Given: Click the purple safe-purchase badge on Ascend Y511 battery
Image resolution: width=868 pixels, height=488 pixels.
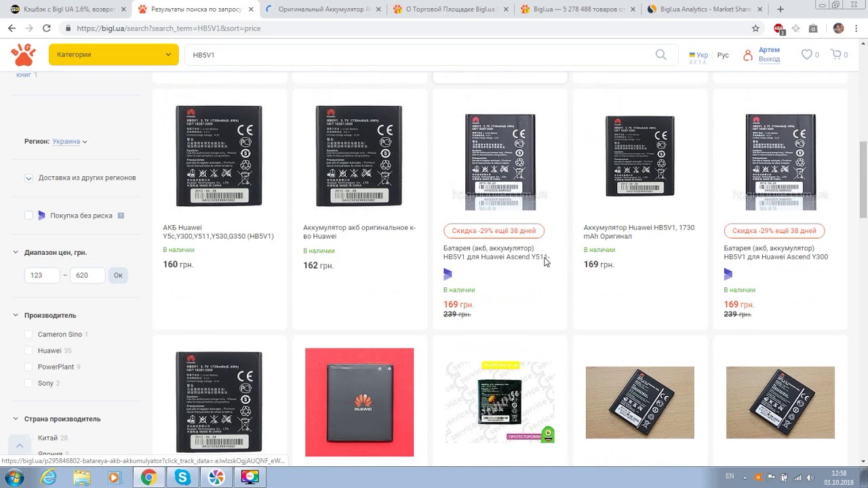Looking at the screenshot, I should click(448, 274).
